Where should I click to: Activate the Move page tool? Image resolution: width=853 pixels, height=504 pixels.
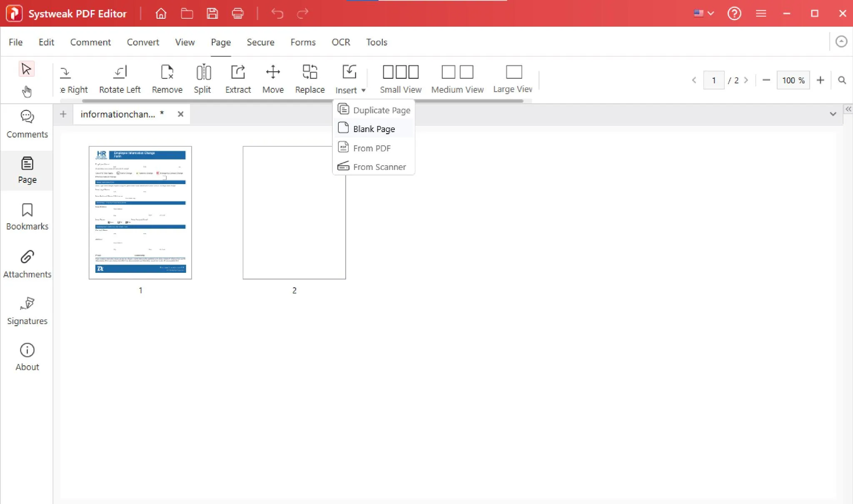tap(273, 79)
